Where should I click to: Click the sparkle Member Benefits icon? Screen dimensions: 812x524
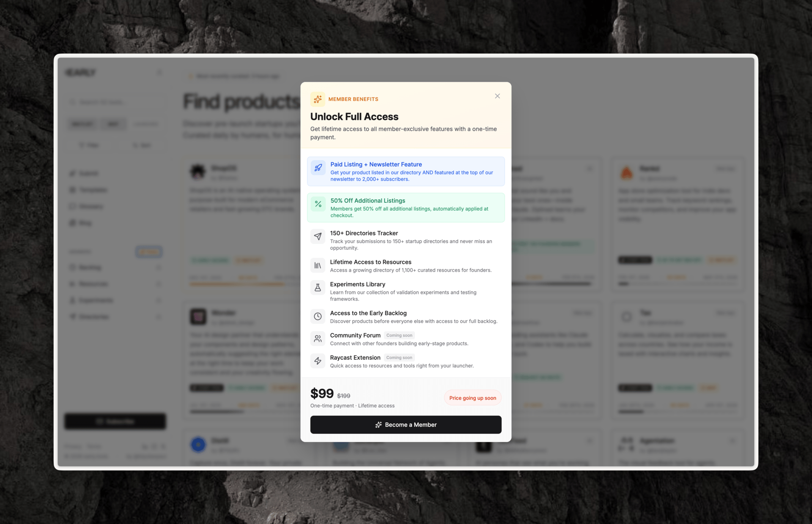pyautogui.click(x=318, y=99)
